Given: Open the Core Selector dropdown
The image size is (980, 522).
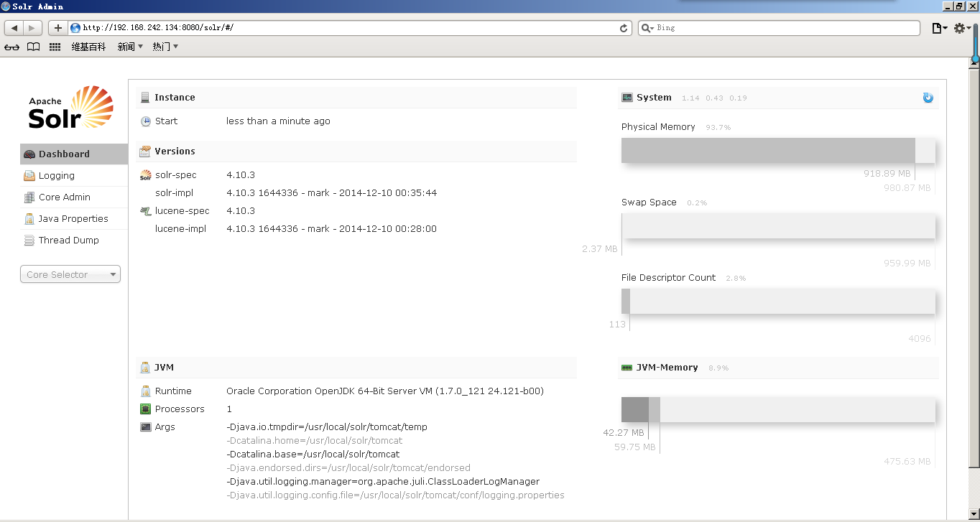Looking at the screenshot, I should pyautogui.click(x=70, y=274).
